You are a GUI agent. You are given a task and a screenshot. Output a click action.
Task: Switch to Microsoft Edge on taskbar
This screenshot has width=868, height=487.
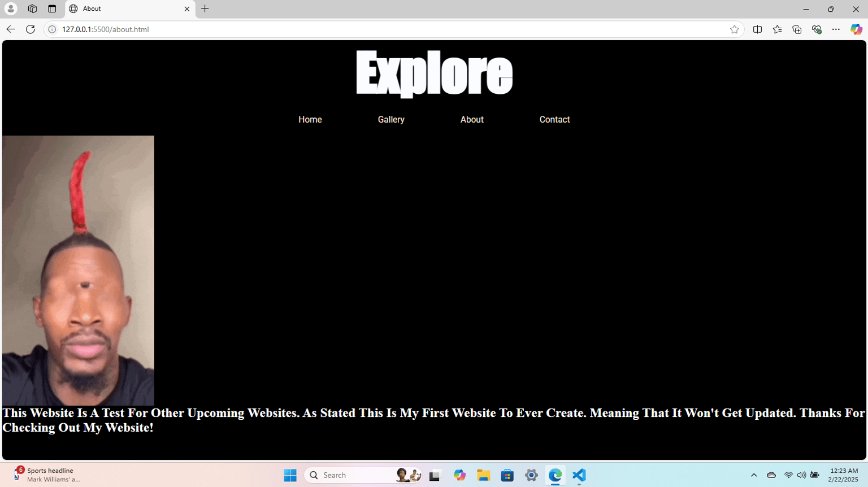pyautogui.click(x=555, y=475)
